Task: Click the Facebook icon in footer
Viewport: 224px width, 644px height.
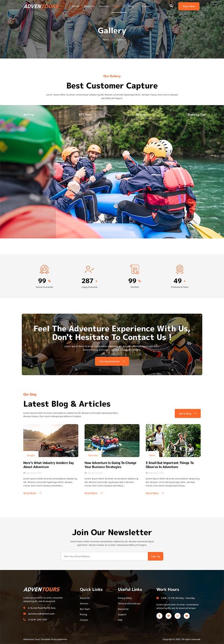Action: click(x=159, y=616)
